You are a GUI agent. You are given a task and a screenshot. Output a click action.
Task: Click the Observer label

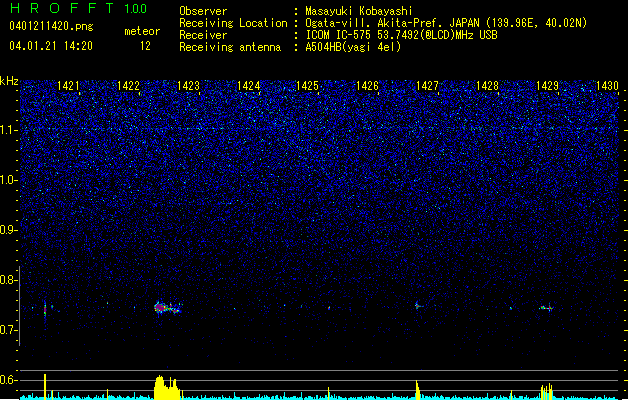pos(203,11)
